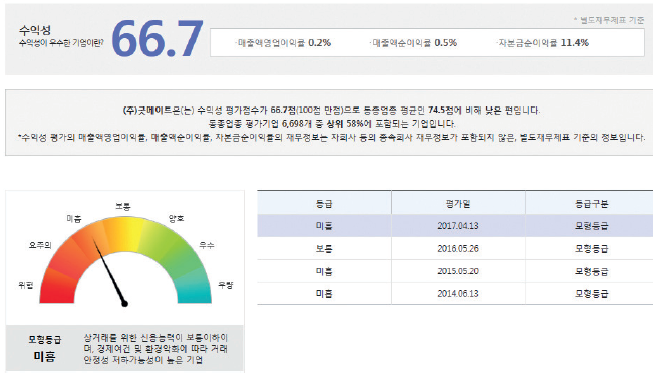Image resolution: width=658 pixels, height=375 pixels.
Task: Select the 매출액영업이익률 0.2% indicator
Action: (283, 43)
